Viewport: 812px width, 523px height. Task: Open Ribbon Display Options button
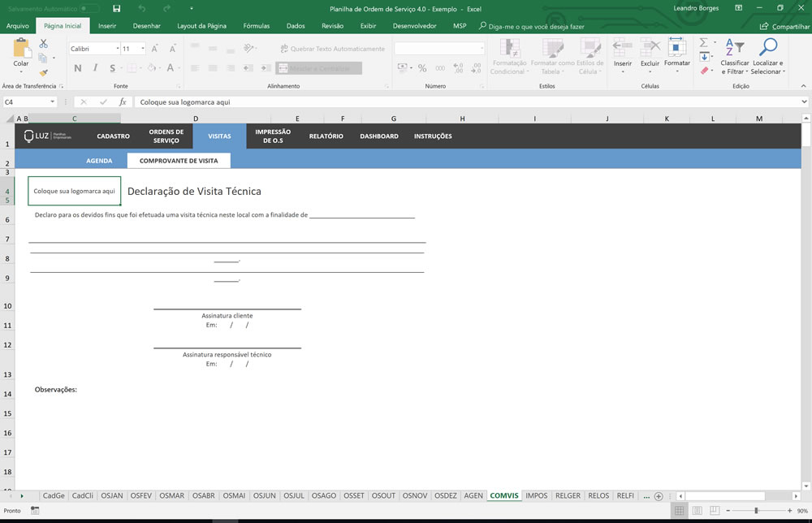738,8
